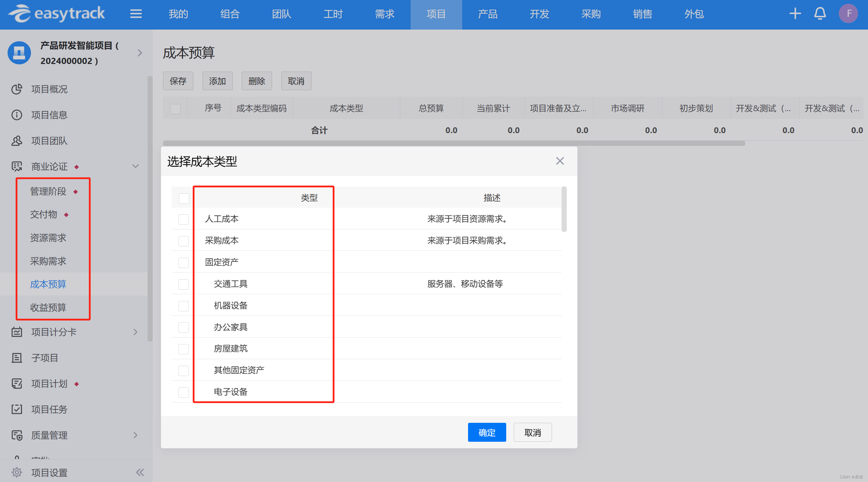Click the 添加 button
868x482 pixels.
coord(217,81)
